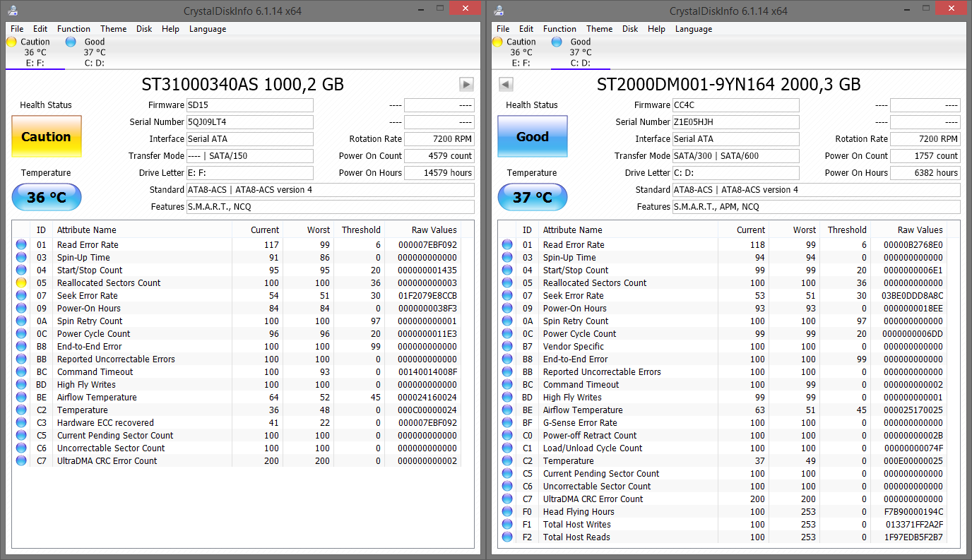Open Function menu in ST31000340AS window
Screen dimensions: 972x560
74,29
